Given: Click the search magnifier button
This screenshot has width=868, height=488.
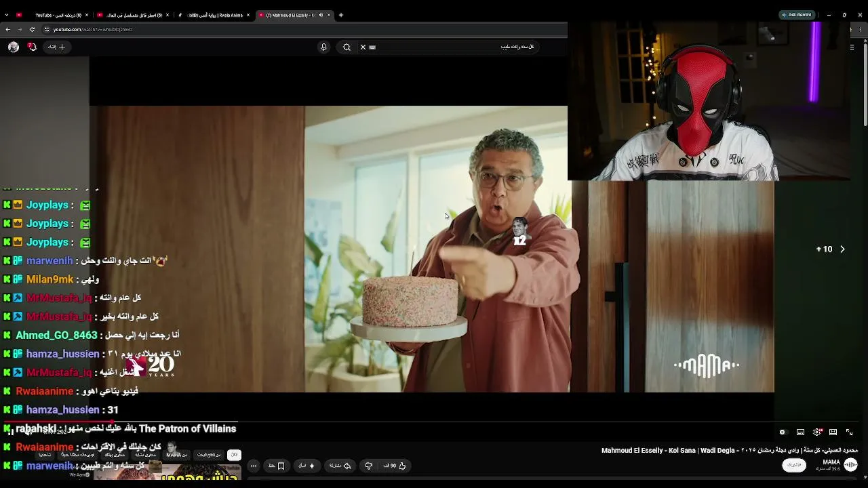Looking at the screenshot, I should click(x=347, y=47).
